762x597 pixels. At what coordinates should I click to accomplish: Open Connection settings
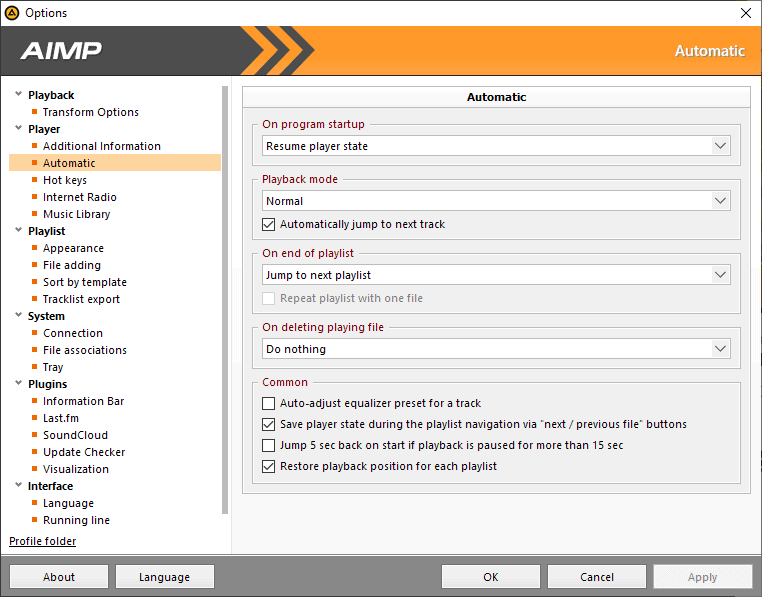coord(73,333)
